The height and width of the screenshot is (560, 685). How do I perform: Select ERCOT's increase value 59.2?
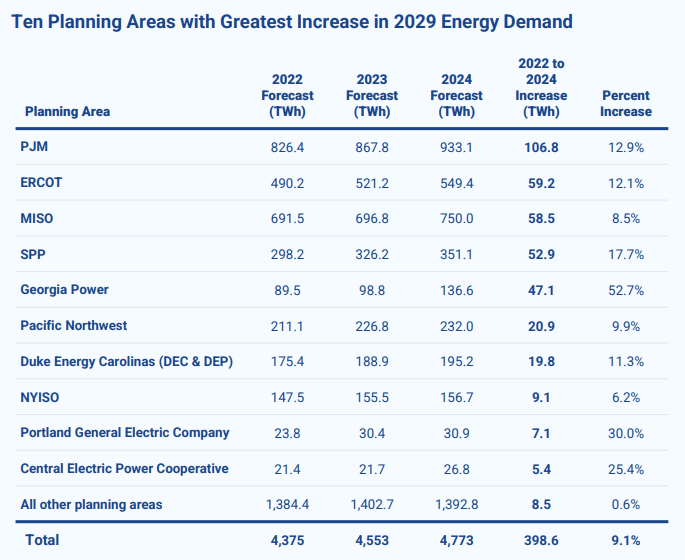pos(541,183)
